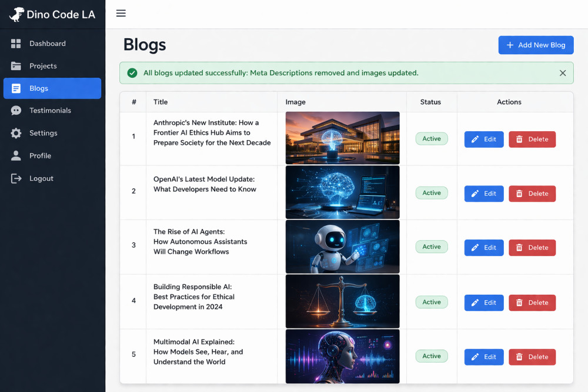Select the scales of justice blog image
Image resolution: width=588 pixels, height=392 pixels.
coord(342,301)
